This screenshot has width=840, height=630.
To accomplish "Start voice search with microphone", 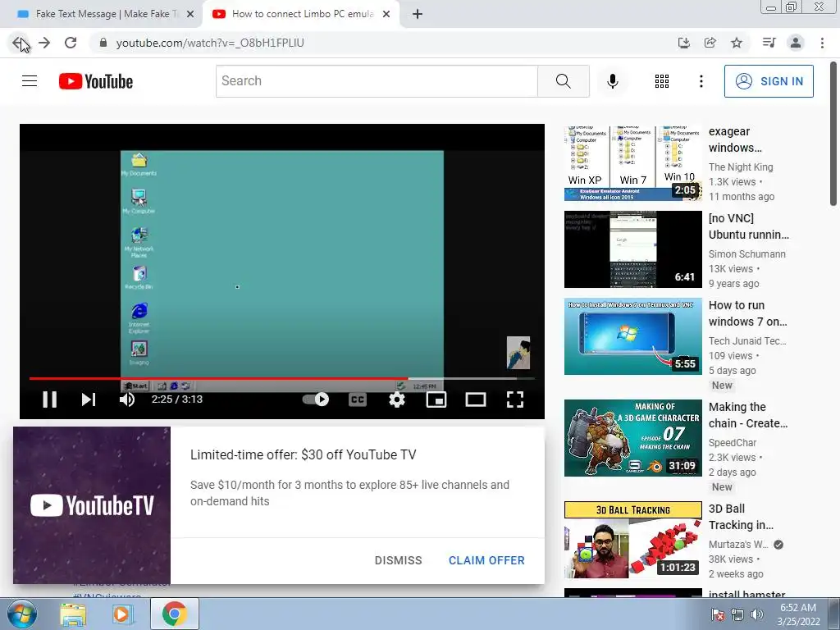I will point(612,81).
